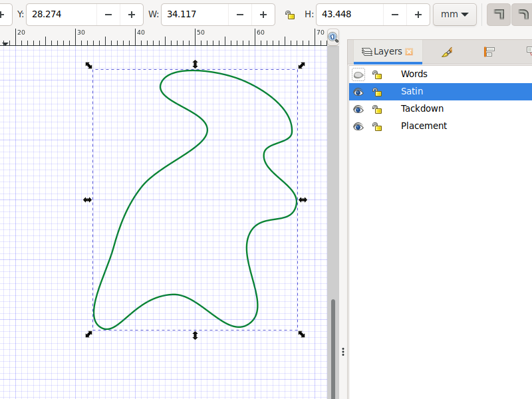This screenshot has width=532, height=399.
Task: Click the bottom-center scale handle
Action: pos(195,336)
